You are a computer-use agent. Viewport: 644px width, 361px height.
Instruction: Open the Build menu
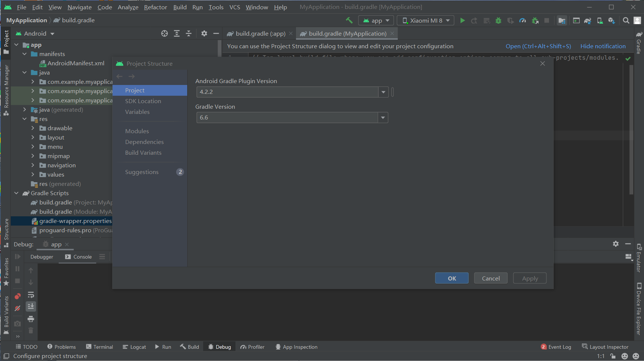point(180,7)
